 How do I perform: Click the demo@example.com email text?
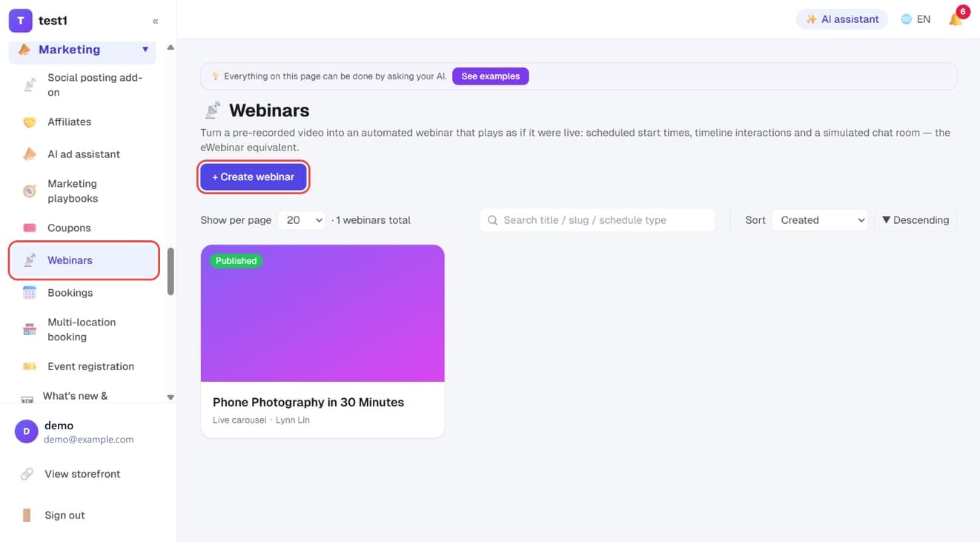[x=89, y=440]
